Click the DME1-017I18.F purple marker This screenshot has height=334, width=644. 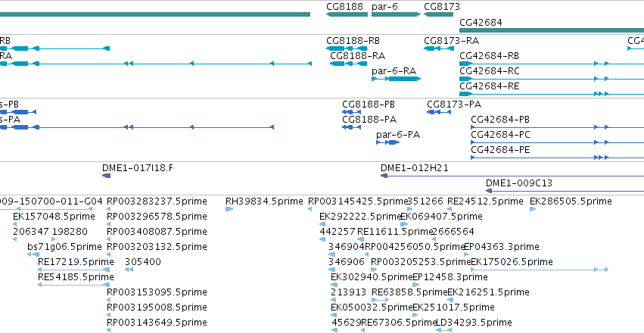(x=107, y=176)
